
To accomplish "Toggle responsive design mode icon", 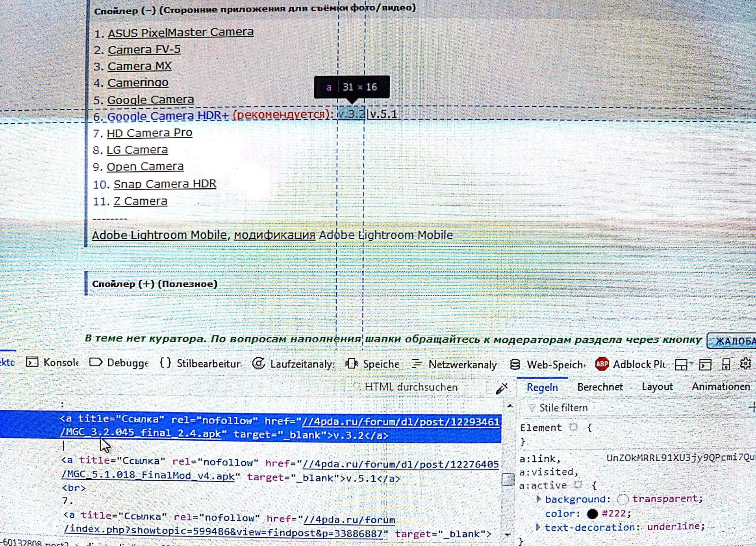I will point(726,365).
